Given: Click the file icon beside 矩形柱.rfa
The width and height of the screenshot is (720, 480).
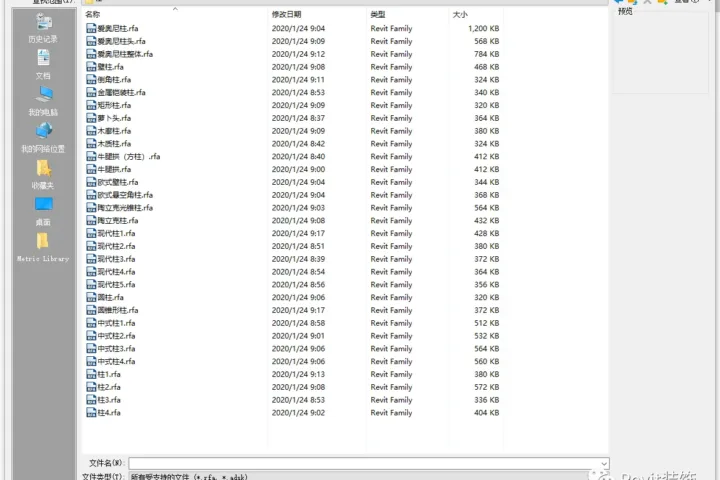Looking at the screenshot, I should coord(91,105).
